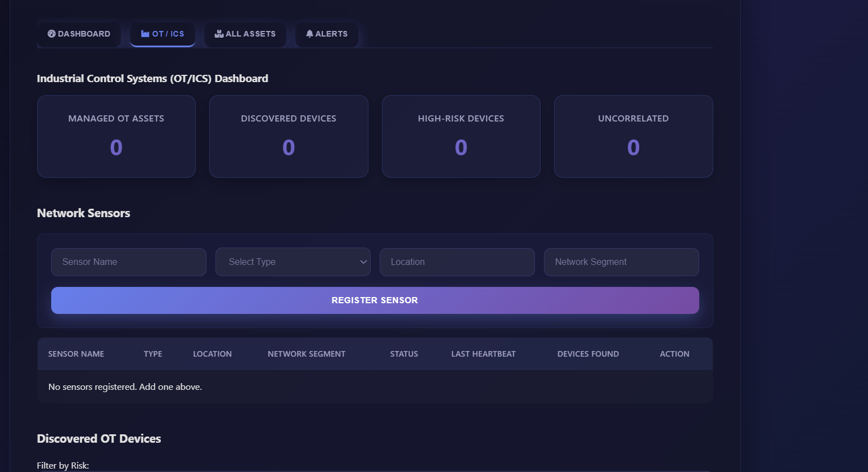Select the OT / ICS tab
This screenshot has height=472, width=868.
tap(163, 34)
